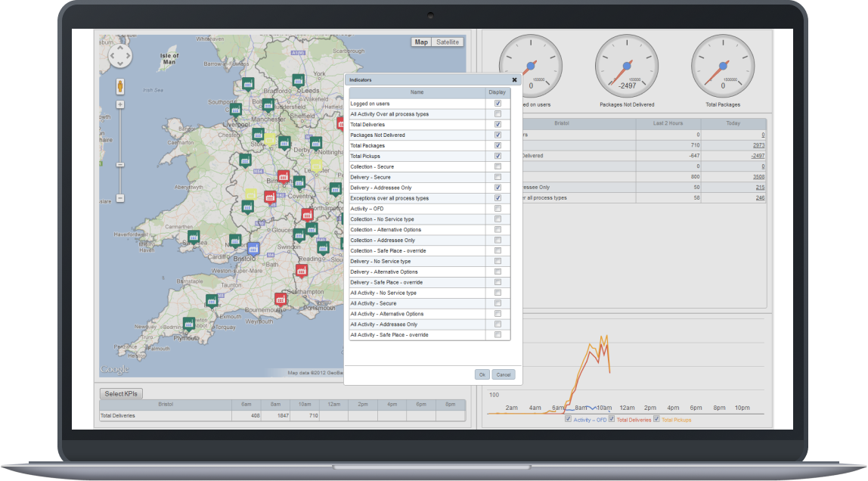Click the leftmost logged on users gauge
The width and height of the screenshot is (868, 481).
530,66
